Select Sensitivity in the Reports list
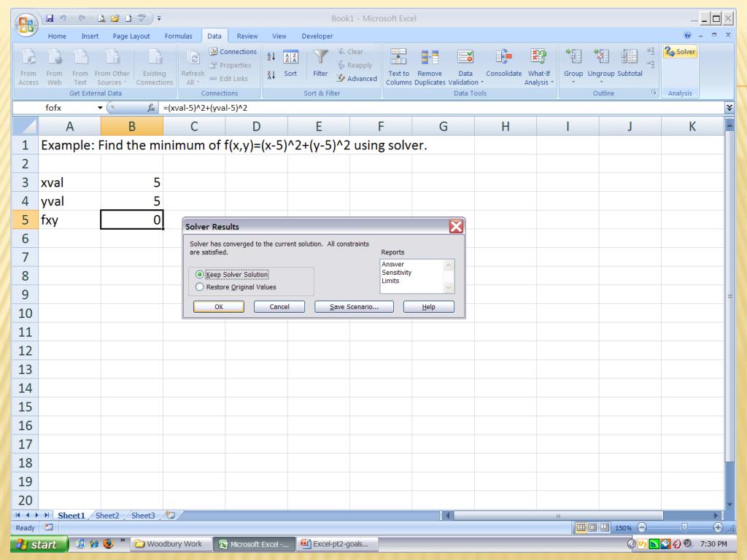 (x=396, y=272)
